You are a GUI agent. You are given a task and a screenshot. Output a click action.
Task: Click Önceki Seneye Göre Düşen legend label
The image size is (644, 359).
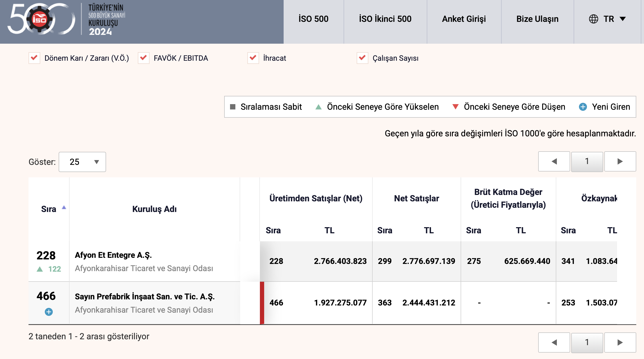514,107
